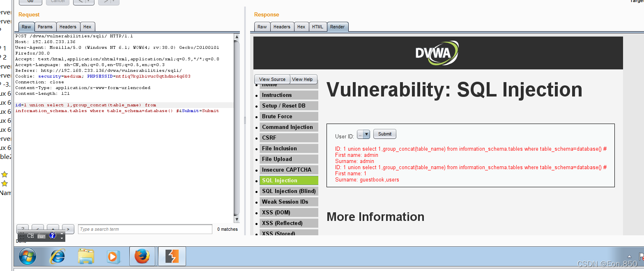The image size is (644, 271).
Task: Select the Raw tab in the Response panel
Action: pyautogui.click(x=262, y=27)
